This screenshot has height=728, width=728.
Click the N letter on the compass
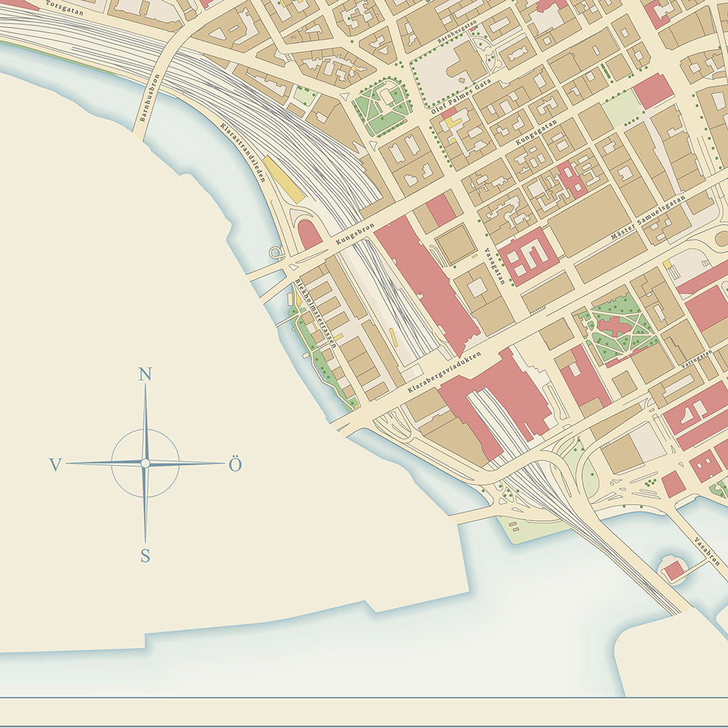[145, 374]
